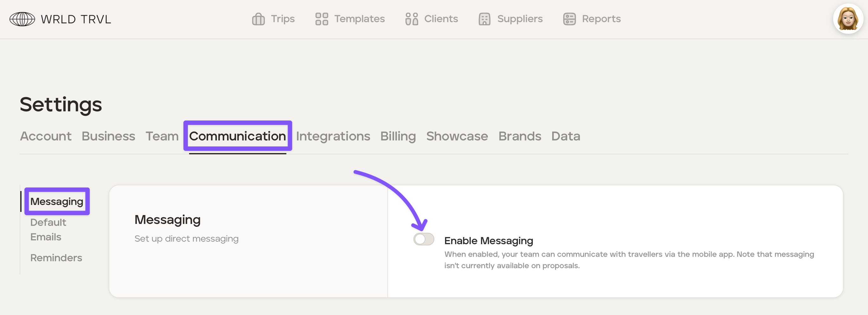Image resolution: width=868 pixels, height=315 pixels.
Task: Open the user profile avatar
Action: coord(847,19)
